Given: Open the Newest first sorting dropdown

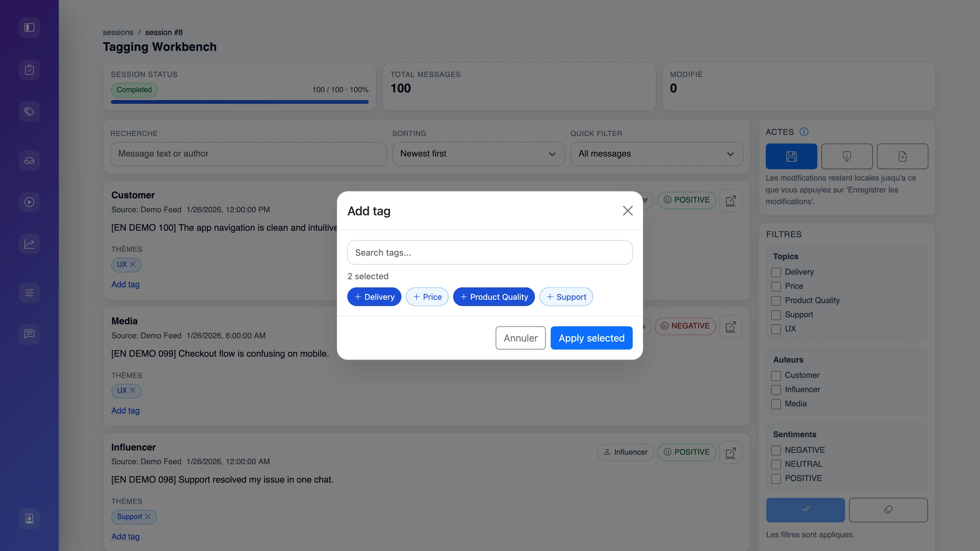Looking at the screenshot, I should (x=478, y=154).
